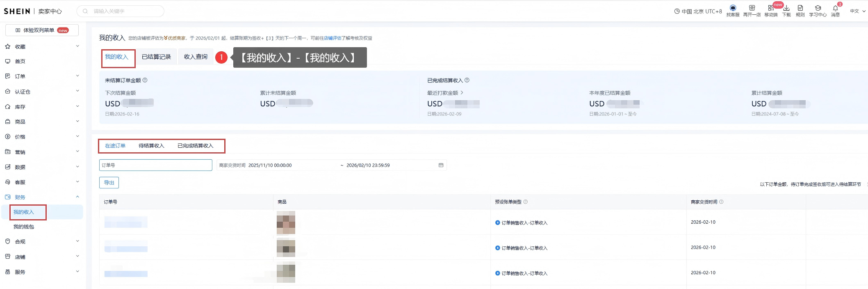Open the 店铺评估 link in notice
The image size is (868, 289).
[333, 38]
